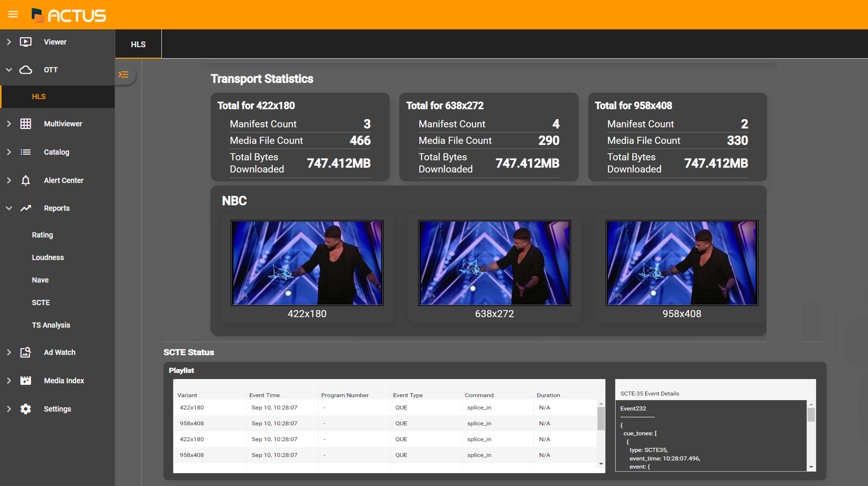
Task: Click the Actus logo
Action: 68,14
